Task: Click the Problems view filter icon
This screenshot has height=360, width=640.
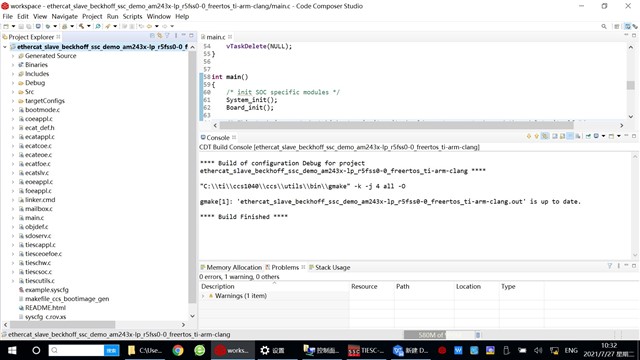Action: click(x=610, y=266)
